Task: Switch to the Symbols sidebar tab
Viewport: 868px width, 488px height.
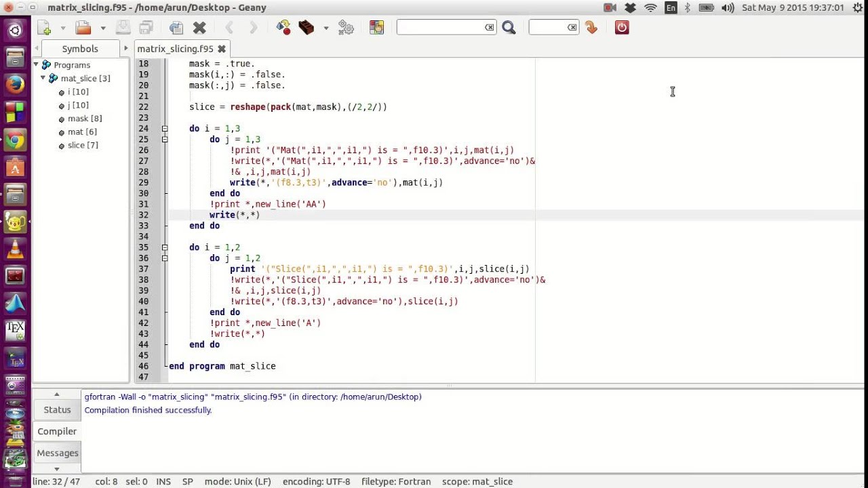Action: pyautogui.click(x=80, y=49)
